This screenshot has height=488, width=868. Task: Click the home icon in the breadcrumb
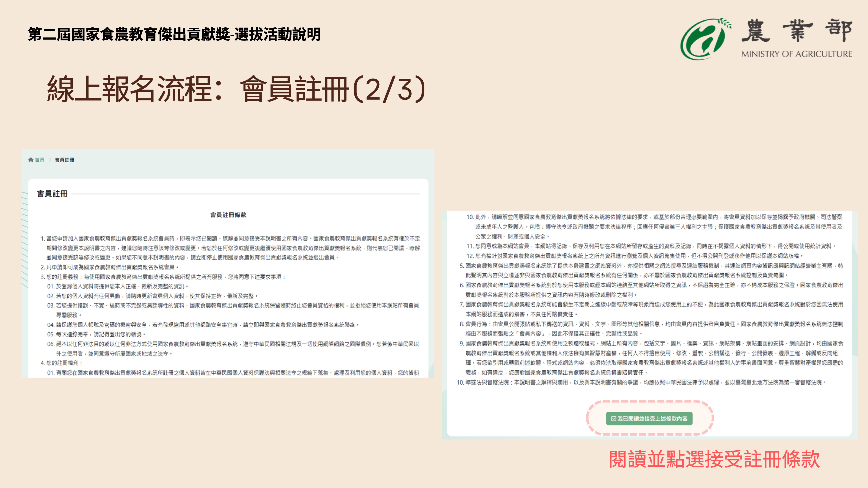31,160
